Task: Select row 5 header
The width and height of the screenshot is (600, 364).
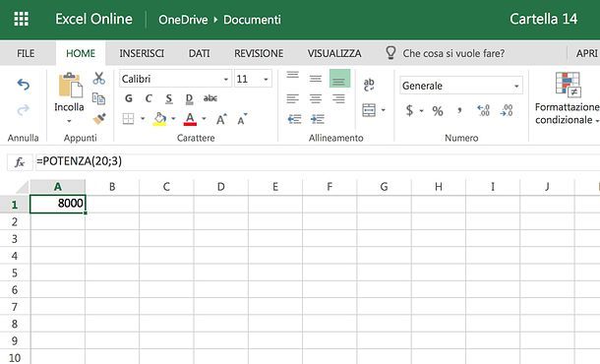Action: click(x=15, y=273)
